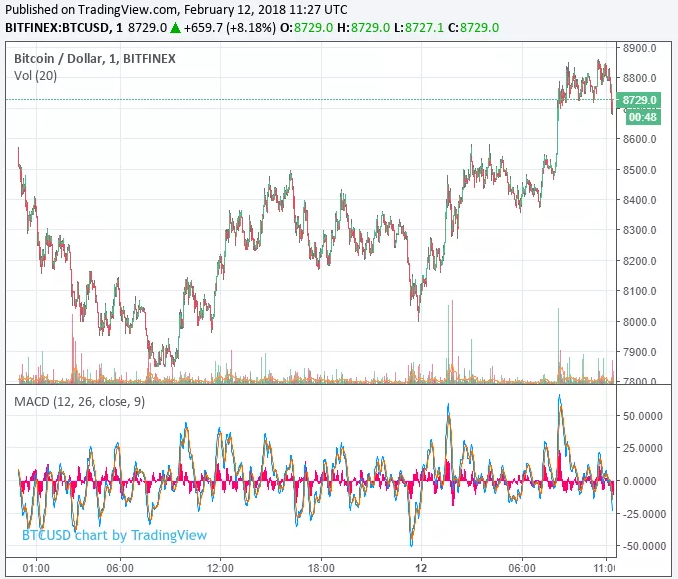Click the C:8729.0 close value

[473, 28]
